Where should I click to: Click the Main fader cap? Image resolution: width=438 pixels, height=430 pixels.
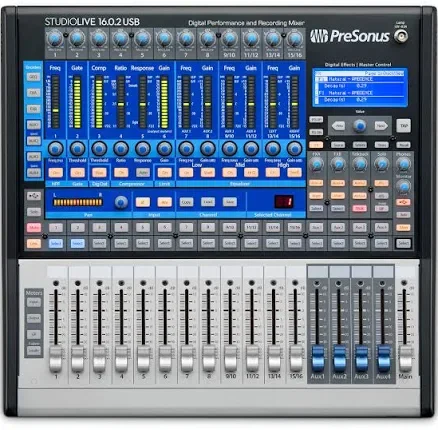[405, 359]
